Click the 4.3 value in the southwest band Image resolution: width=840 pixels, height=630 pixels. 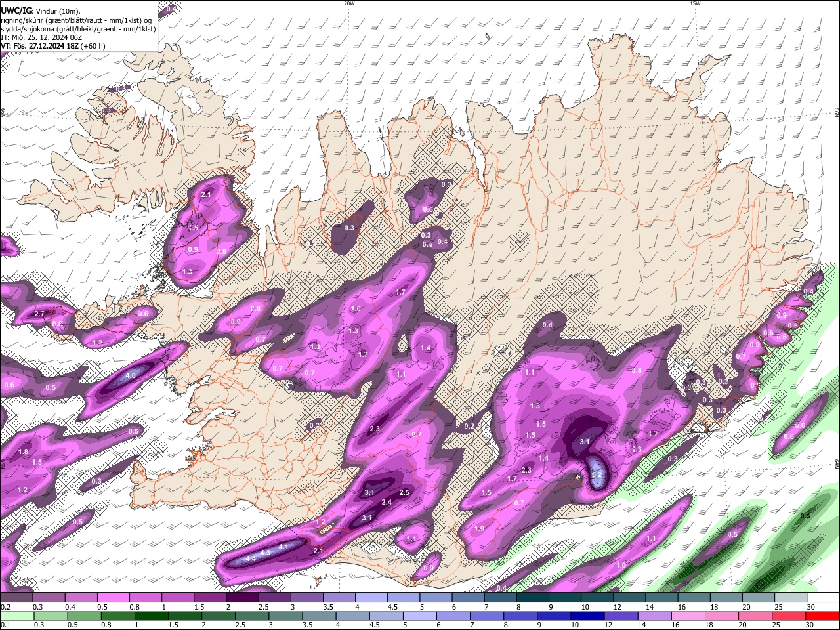pos(265,553)
